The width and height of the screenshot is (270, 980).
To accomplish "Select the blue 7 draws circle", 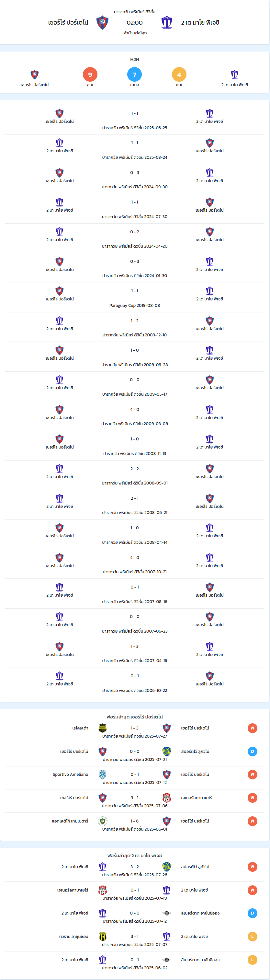I will (x=135, y=75).
